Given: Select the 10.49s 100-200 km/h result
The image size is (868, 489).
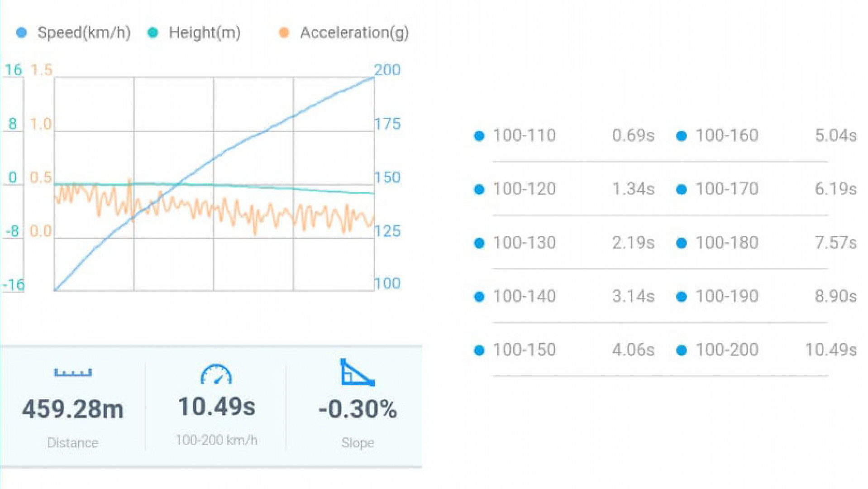Looking at the screenshot, I should (216, 407).
